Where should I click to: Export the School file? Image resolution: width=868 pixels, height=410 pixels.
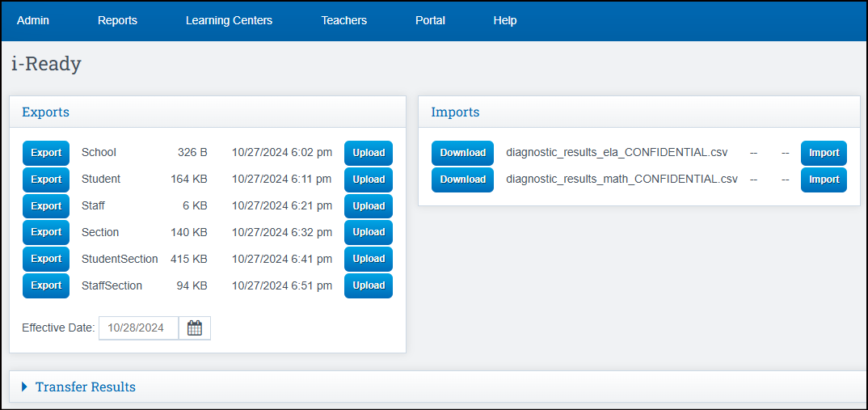[x=46, y=153]
